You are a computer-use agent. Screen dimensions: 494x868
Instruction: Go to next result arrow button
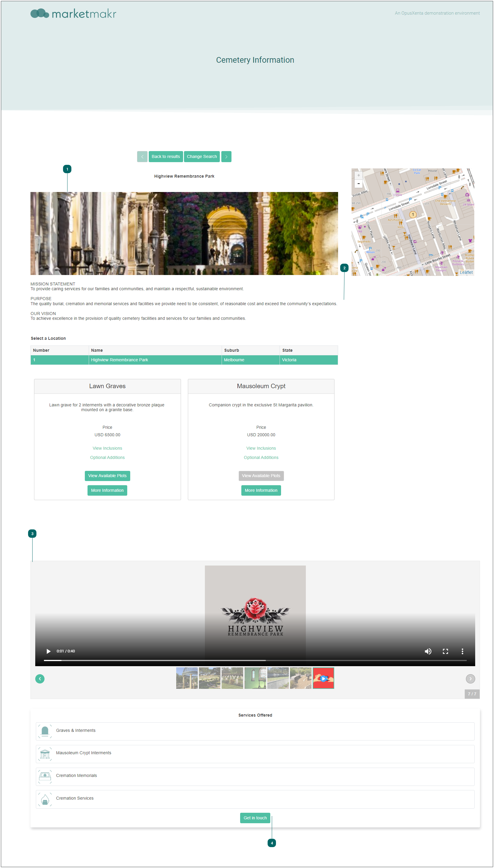226,157
